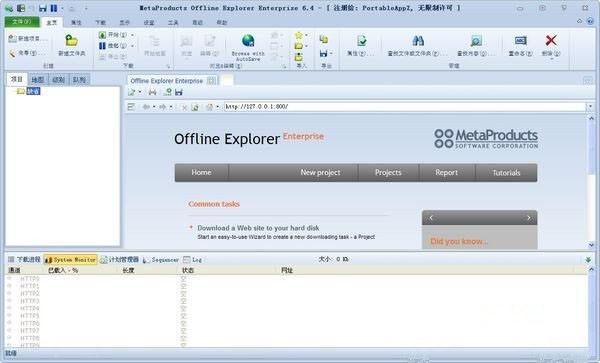Select the System Monitor tab

tap(70, 260)
